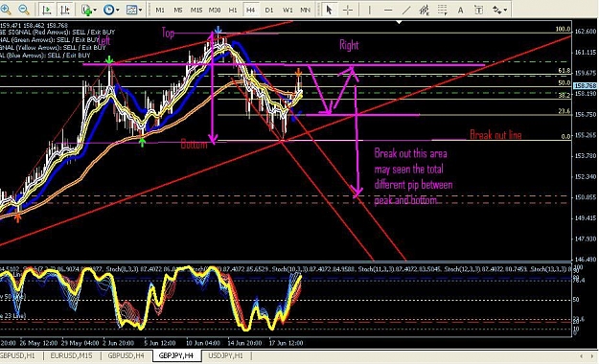599x364 pixels.
Task: Click the '10 Jun 04:00' date label
Action: 203,343
